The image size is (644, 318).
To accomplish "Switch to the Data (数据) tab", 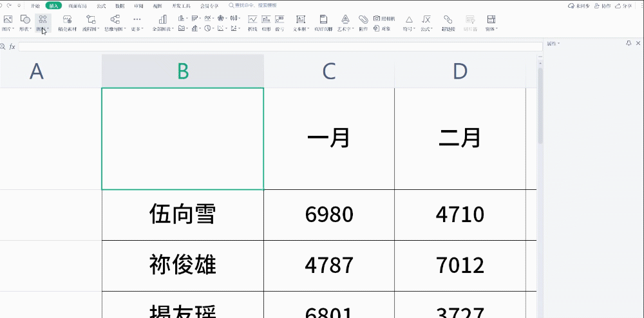I will 120,6.
